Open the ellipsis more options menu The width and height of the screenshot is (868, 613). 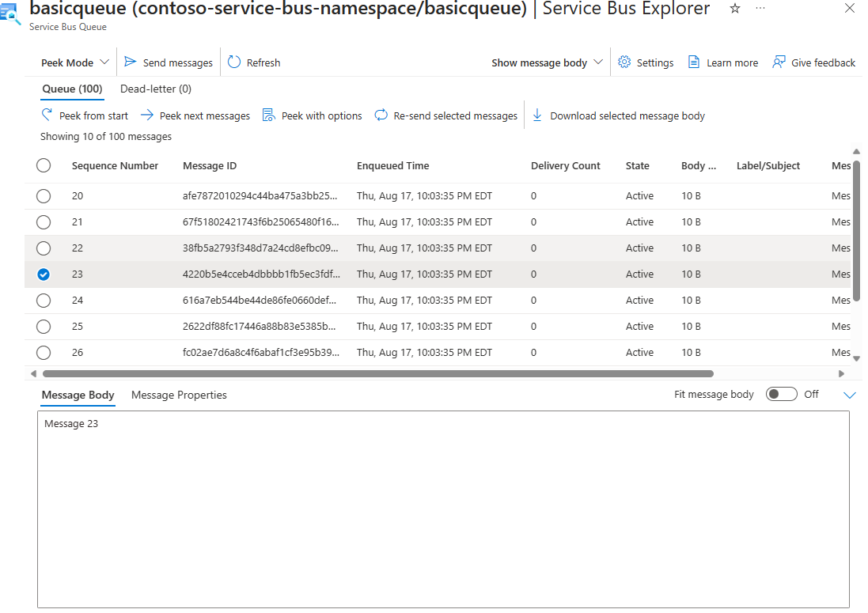point(760,8)
